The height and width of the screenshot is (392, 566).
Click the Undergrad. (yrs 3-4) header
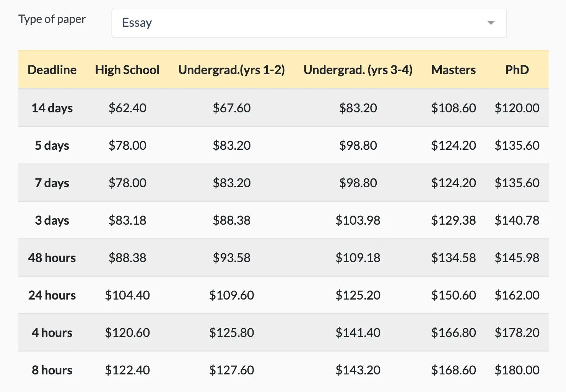(358, 70)
